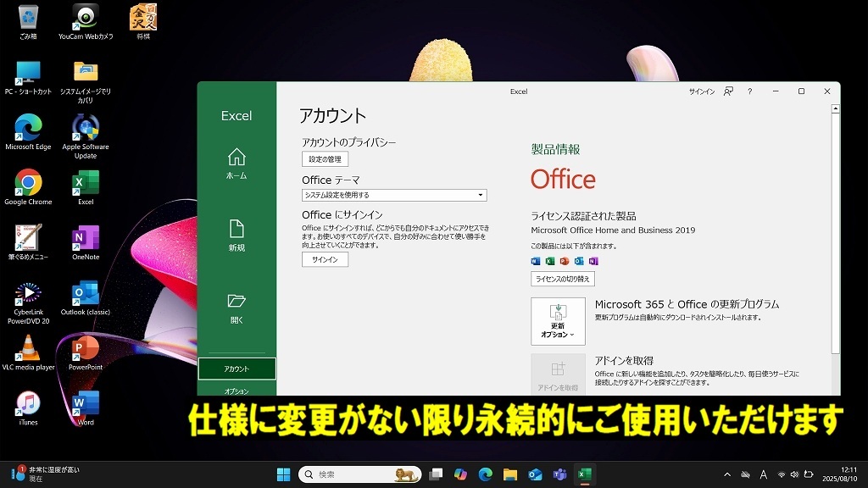868x488 pixels.
Task: Open the Office theme dropdown
Action: coord(394,195)
